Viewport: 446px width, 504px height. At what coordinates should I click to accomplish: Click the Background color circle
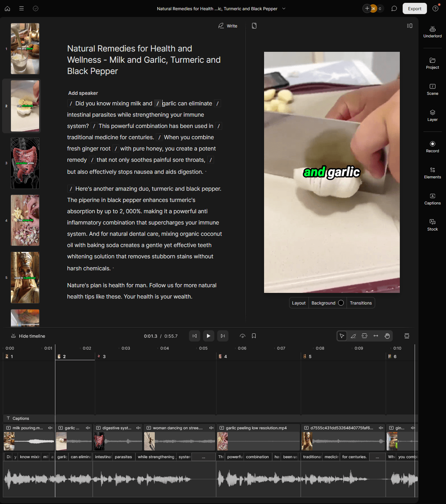click(341, 303)
